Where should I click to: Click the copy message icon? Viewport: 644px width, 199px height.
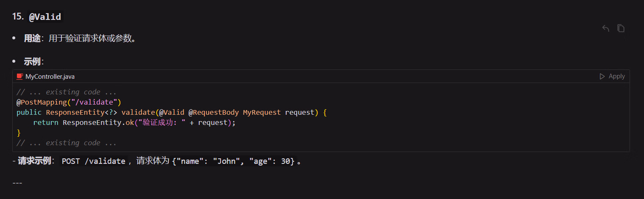621,28
